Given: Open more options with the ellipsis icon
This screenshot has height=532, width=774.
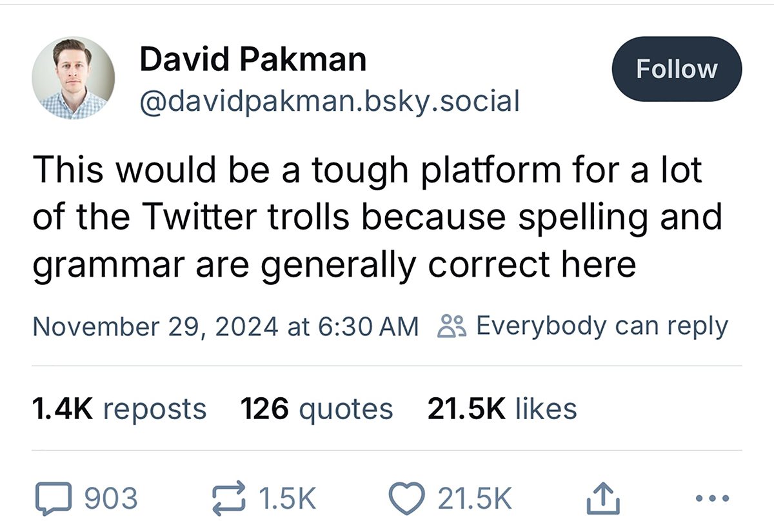Looking at the screenshot, I should pyautogui.click(x=711, y=498).
